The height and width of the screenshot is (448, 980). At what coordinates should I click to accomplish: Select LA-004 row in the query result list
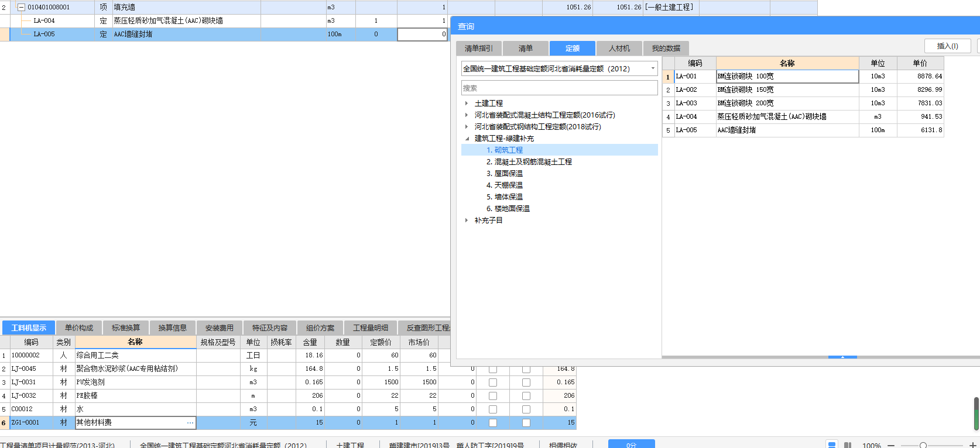(803, 117)
